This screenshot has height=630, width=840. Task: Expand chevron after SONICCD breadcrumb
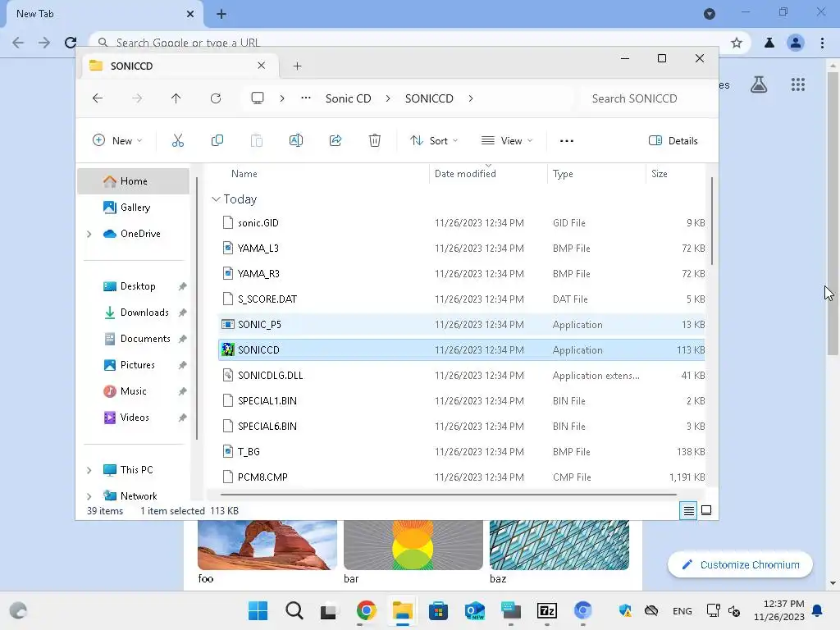tap(470, 98)
